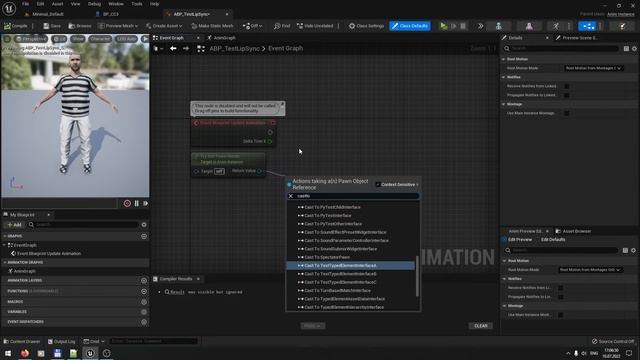640x360 pixels.
Task: Add a new event dispatcher
Action: click(144, 322)
